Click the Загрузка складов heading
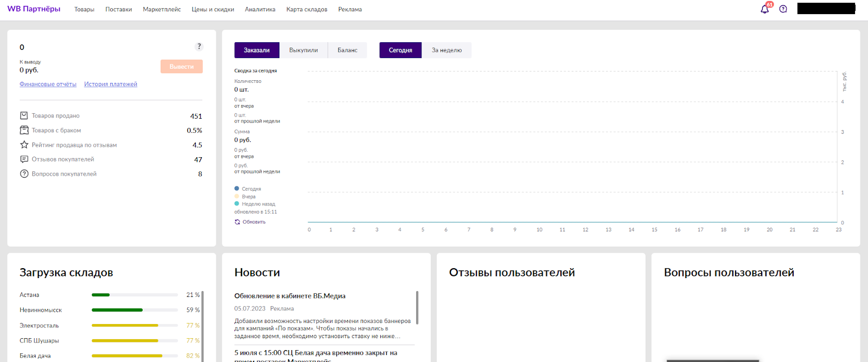 [66, 273]
